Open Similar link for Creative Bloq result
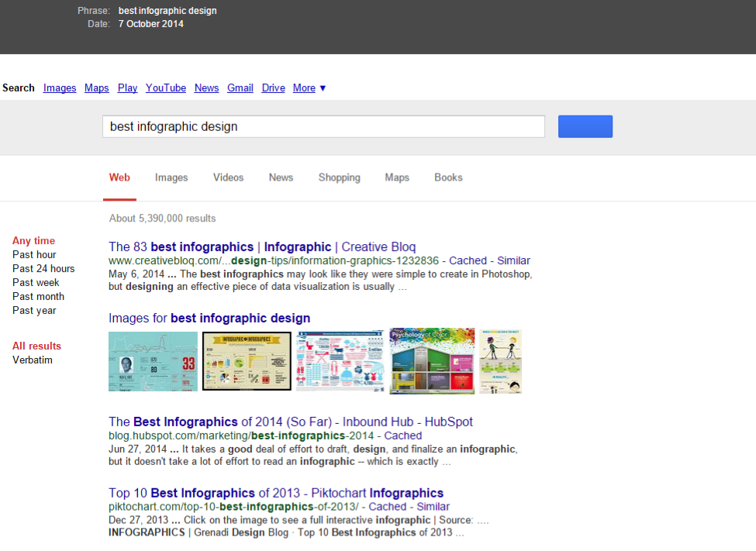 [513, 261]
